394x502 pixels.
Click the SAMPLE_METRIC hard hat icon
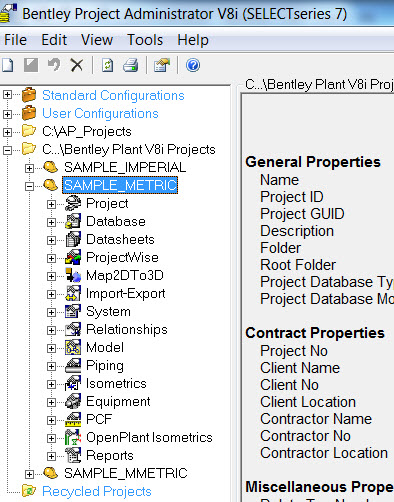point(51,185)
